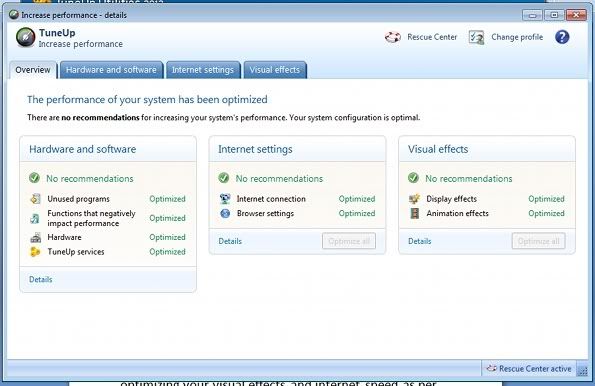The height and width of the screenshot is (386, 595).
Task: Click Optimized status next to TuneUp services
Action: tap(167, 252)
